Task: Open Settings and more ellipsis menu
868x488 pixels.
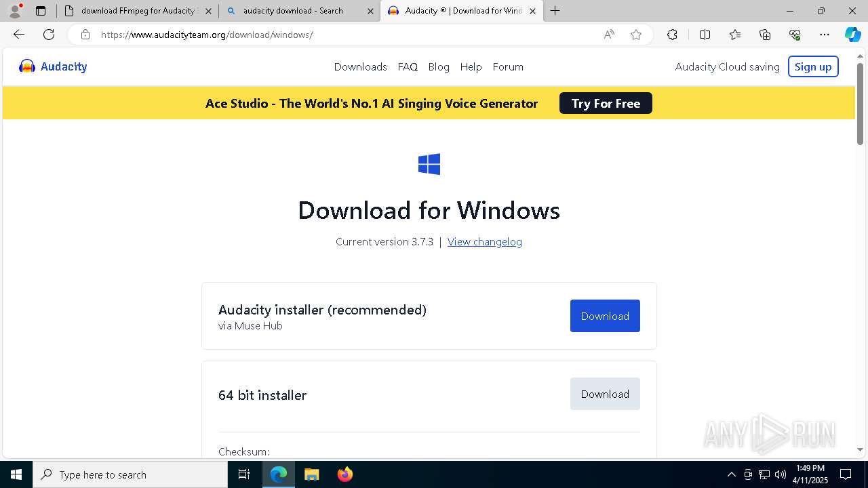Action: (825, 35)
